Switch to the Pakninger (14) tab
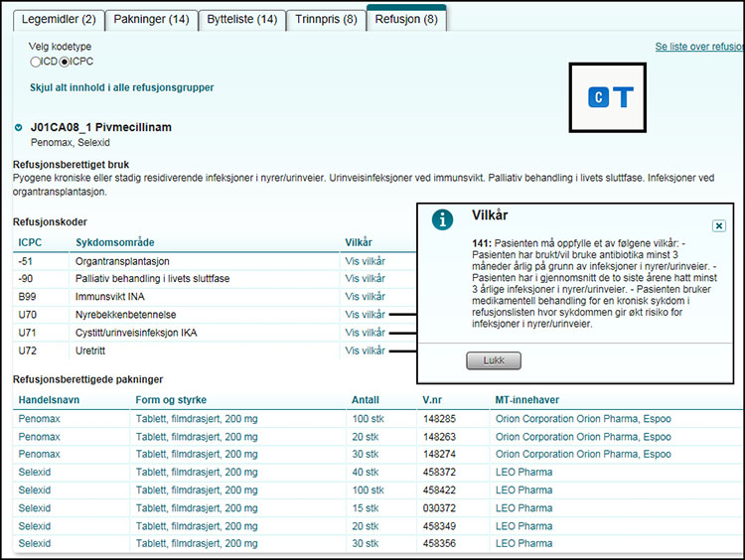Viewport: 745px width, 560px height. pos(151,19)
